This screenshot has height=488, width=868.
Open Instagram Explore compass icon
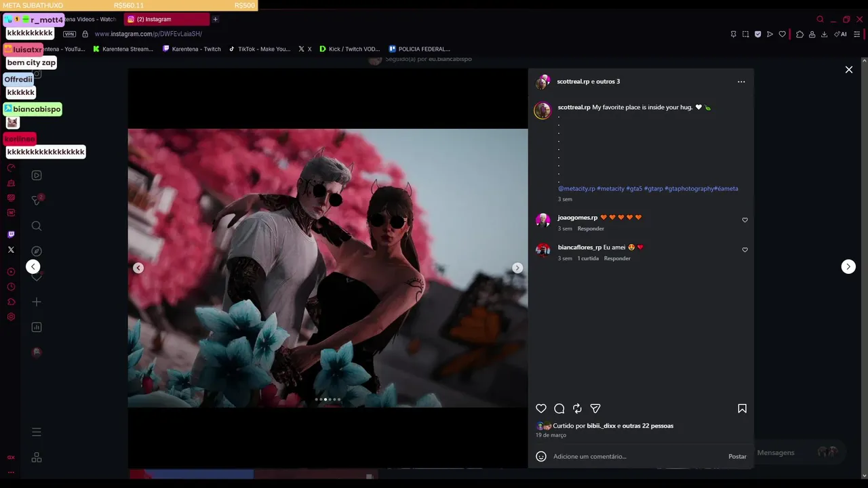coord(37,251)
